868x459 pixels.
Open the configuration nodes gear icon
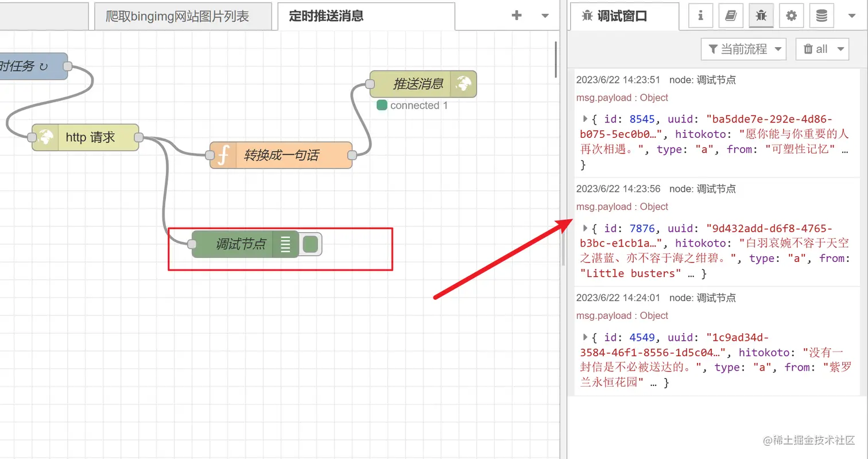792,16
